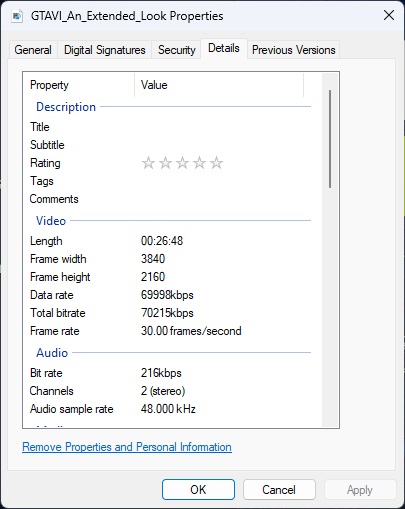Viewport: 405px width, 509px height.
Task: Click the Title value field
Action: click(223, 127)
